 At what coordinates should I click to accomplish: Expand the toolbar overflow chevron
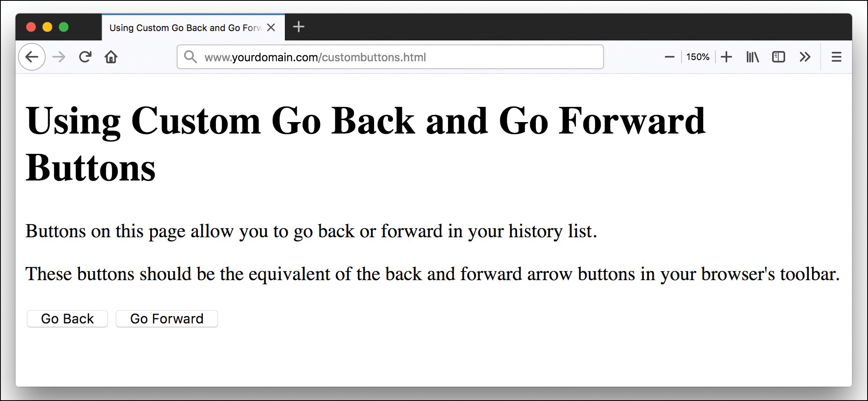point(805,57)
